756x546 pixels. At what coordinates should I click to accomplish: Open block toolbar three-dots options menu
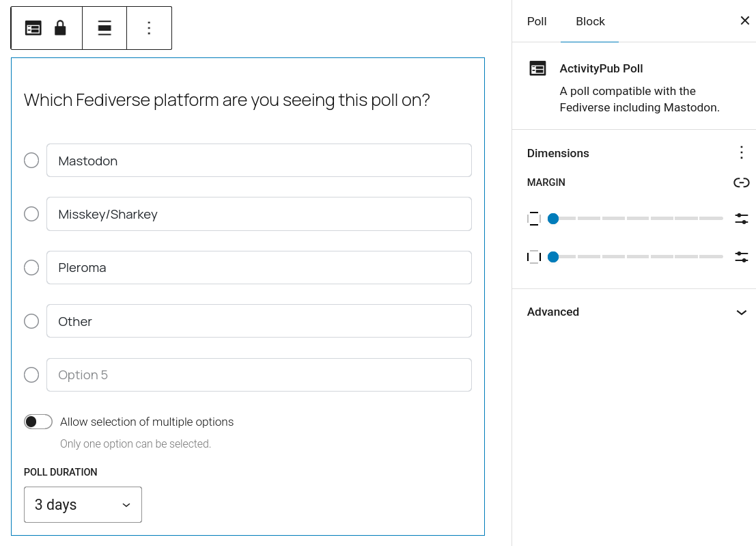pyautogui.click(x=149, y=28)
